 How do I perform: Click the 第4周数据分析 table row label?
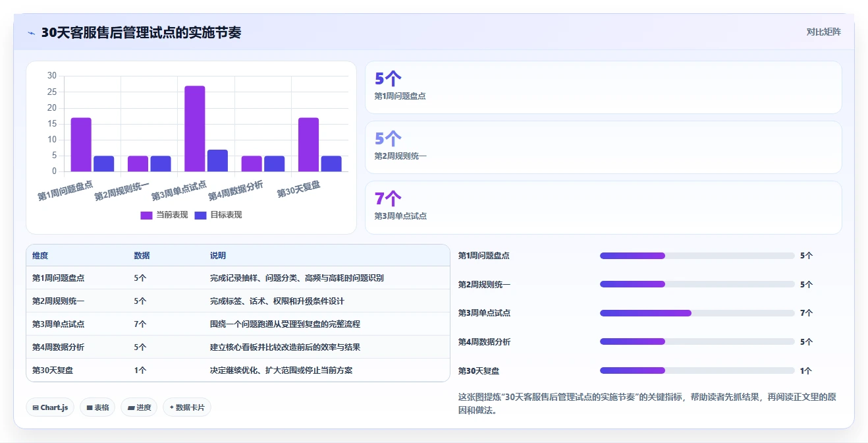click(58, 347)
